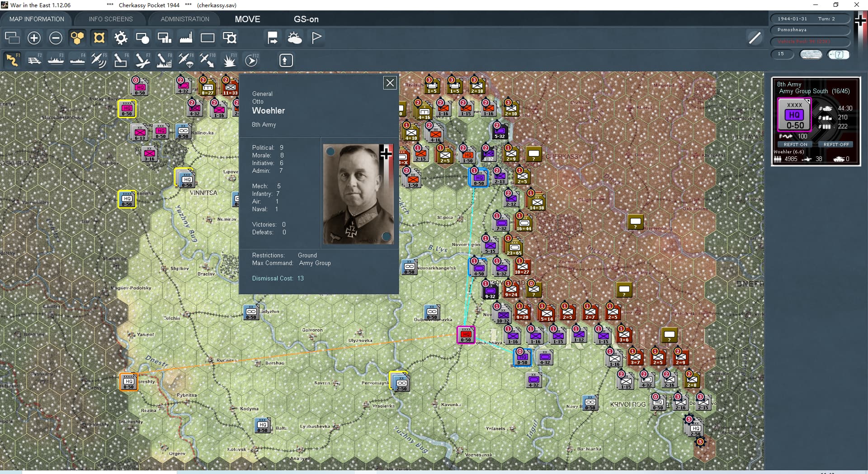Show weather with the sun-cloud icon
Viewport: 868px width, 474px height.
pos(295,38)
